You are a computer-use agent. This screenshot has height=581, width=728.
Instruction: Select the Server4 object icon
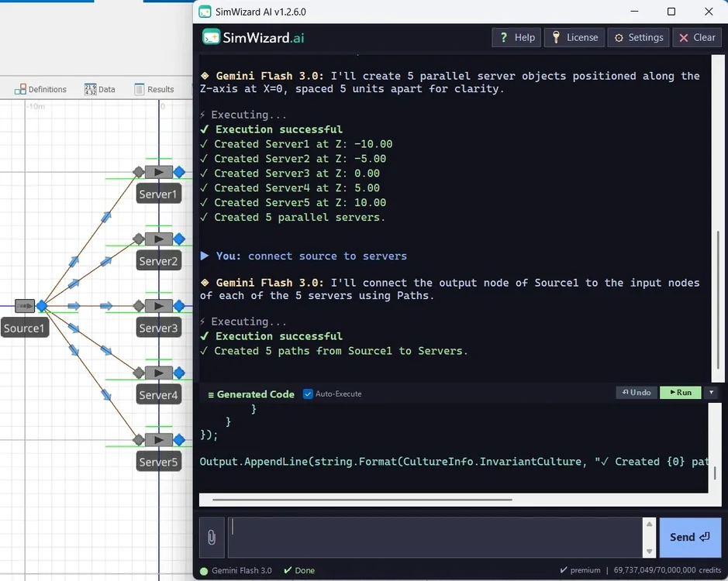159,373
